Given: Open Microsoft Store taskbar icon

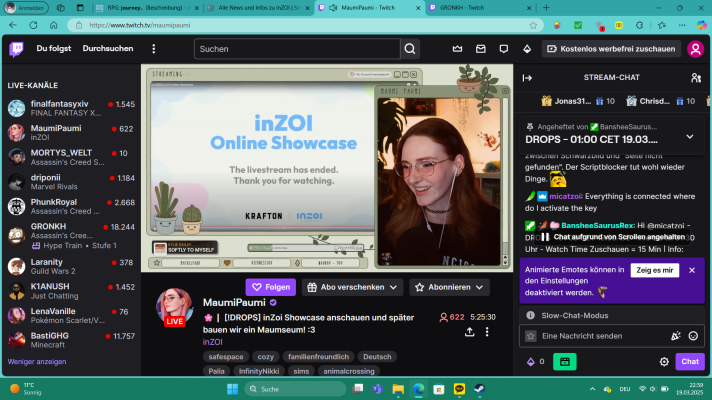Looking at the screenshot, I should (x=439, y=389).
